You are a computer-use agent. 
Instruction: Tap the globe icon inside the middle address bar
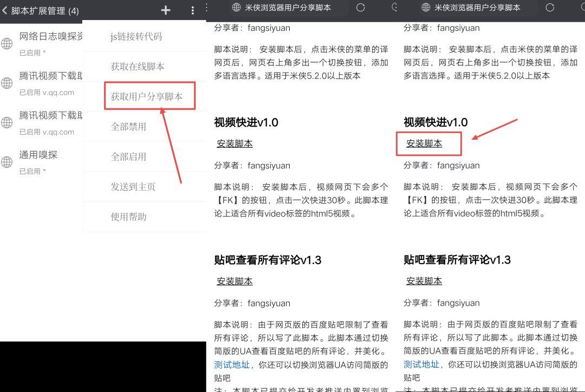(236, 8)
